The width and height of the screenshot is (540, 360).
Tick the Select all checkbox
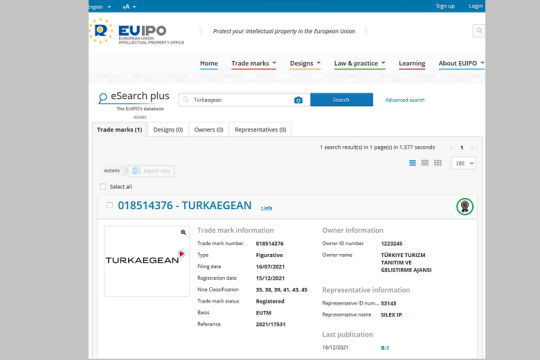(103, 187)
